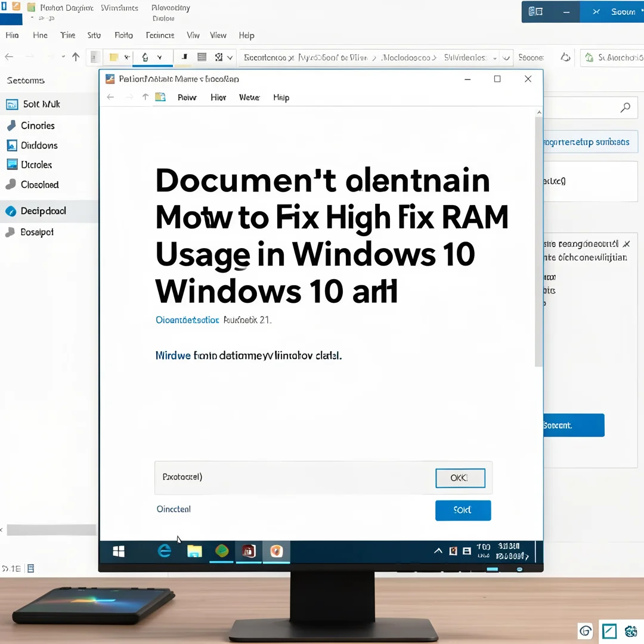644x644 pixels.
Task: Open the Hior menu in dialog
Action: pos(218,97)
